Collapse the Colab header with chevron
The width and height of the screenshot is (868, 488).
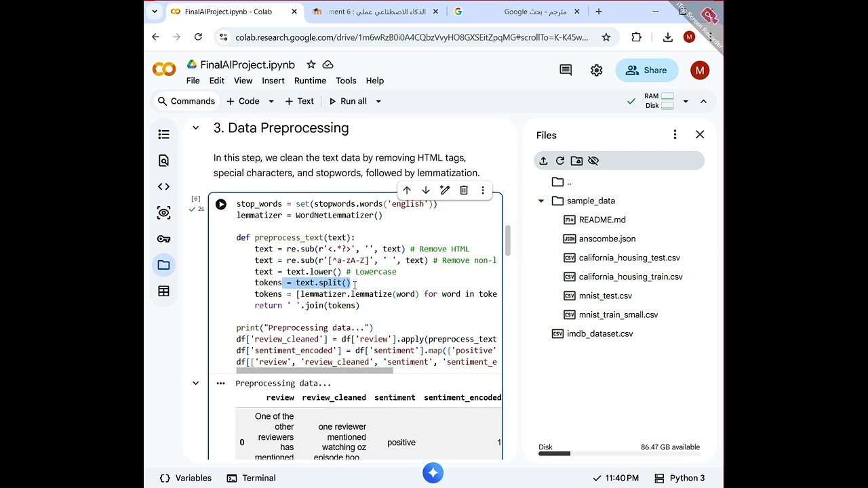(x=703, y=101)
